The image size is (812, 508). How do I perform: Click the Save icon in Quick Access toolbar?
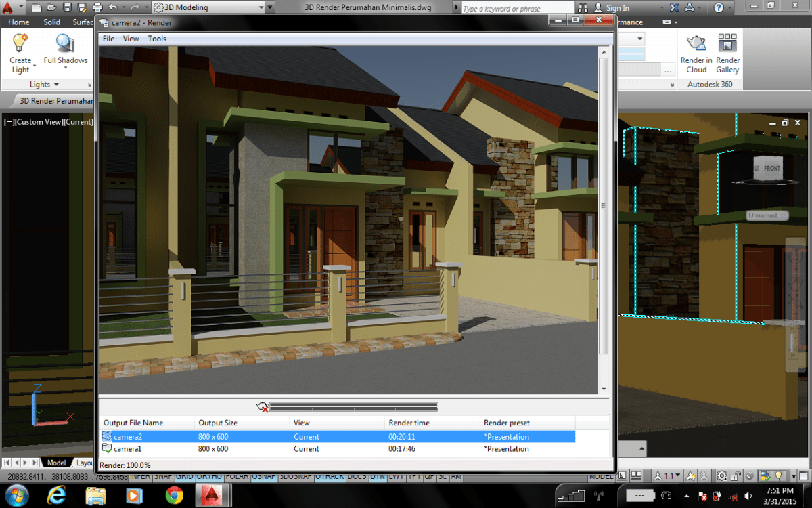click(x=66, y=7)
